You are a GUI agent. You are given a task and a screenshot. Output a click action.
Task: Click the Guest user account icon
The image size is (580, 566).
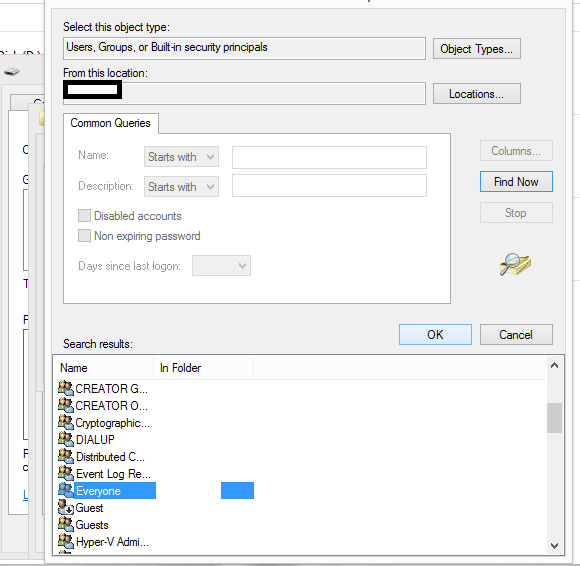pos(66,507)
